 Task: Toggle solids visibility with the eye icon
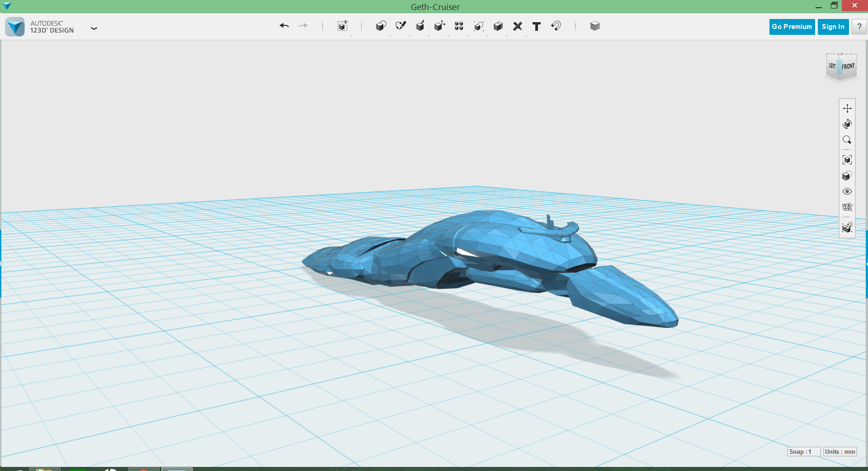pyautogui.click(x=847, y=191)
